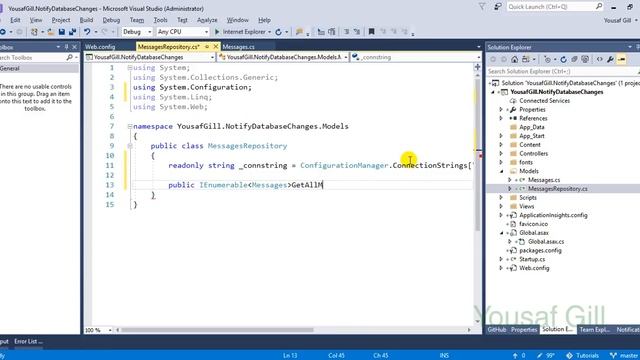640x360 pixels.
Task: Toggle the Bookmark toolbar icon
Action: pos(371,31)
